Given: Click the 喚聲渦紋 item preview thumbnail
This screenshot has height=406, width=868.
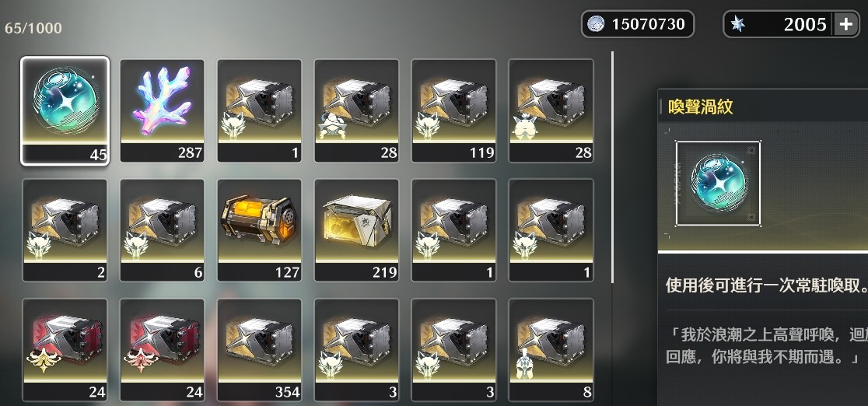Looking at the screenshot, I should [718, 184].
